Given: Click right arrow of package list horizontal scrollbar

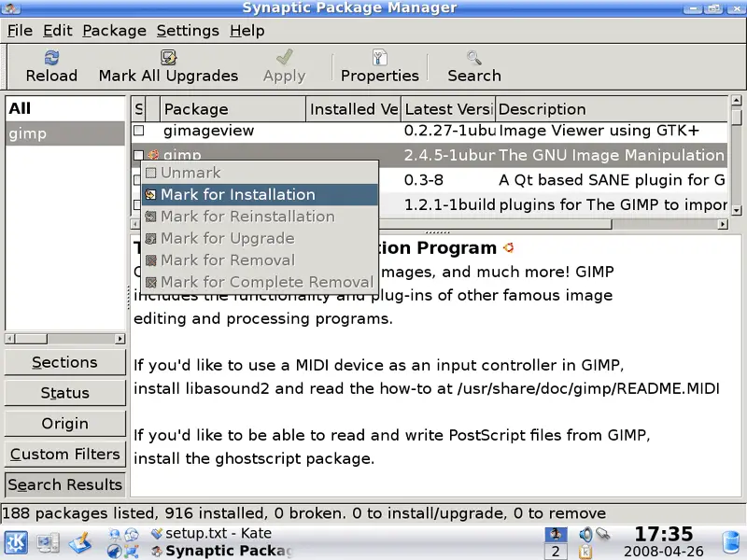Looking at the screenshot, I should point(723,224).
